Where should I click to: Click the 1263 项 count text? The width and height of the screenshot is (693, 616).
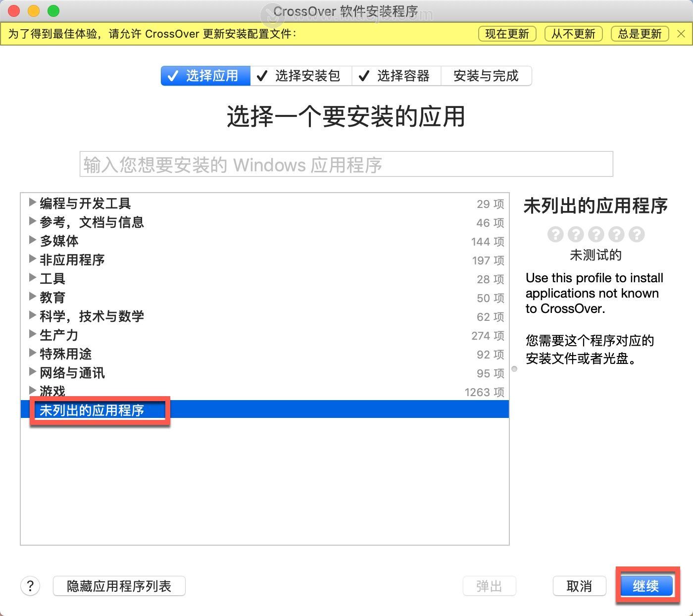coord(484,392)
